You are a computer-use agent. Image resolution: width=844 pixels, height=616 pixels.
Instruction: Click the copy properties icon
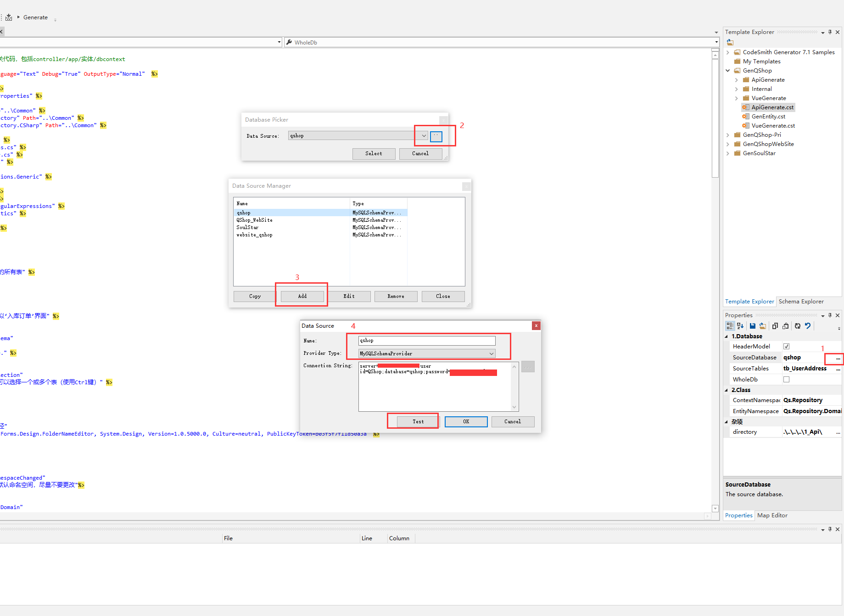click(775, 326)
